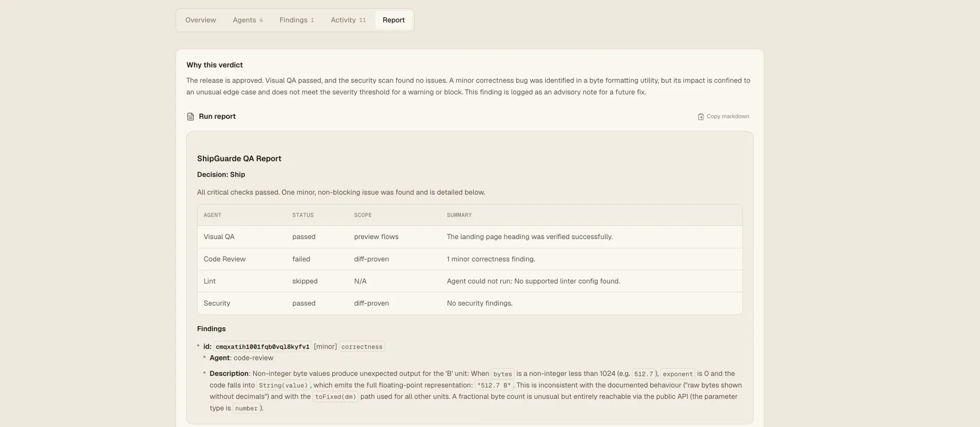Click the failed status in Code Review row
Viewport: 980px width, 427px height.
[x=301, y=259]
